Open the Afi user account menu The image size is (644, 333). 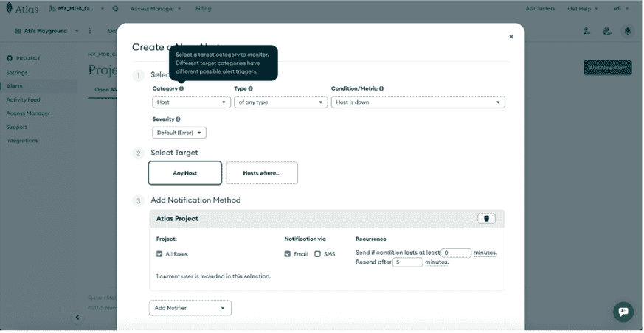coord(620,9)
